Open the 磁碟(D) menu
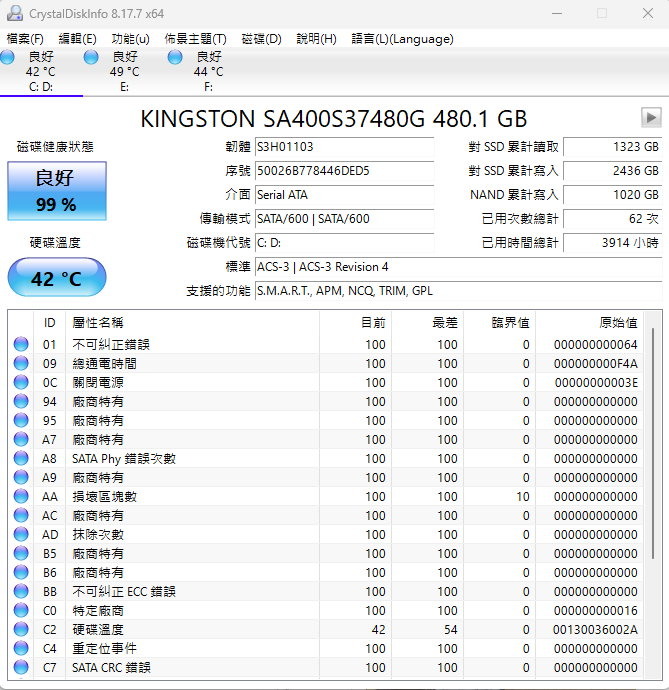The height and width of the screenshot is (690, 669). pos(261,39)
